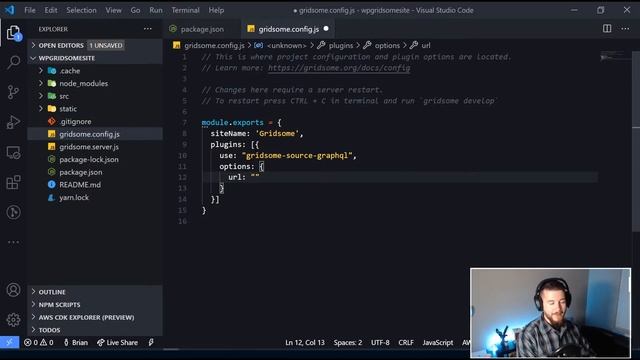Image resolution: width=640 pixels, height=360 pixels.
Task: Open the View menu
Action: [x=113, y=10]
